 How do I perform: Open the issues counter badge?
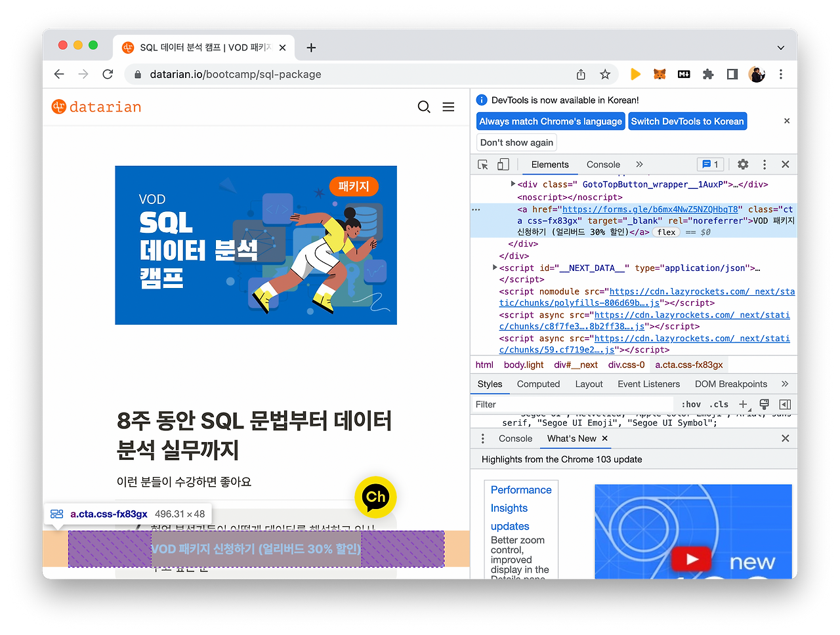click(x=710, y=165)
